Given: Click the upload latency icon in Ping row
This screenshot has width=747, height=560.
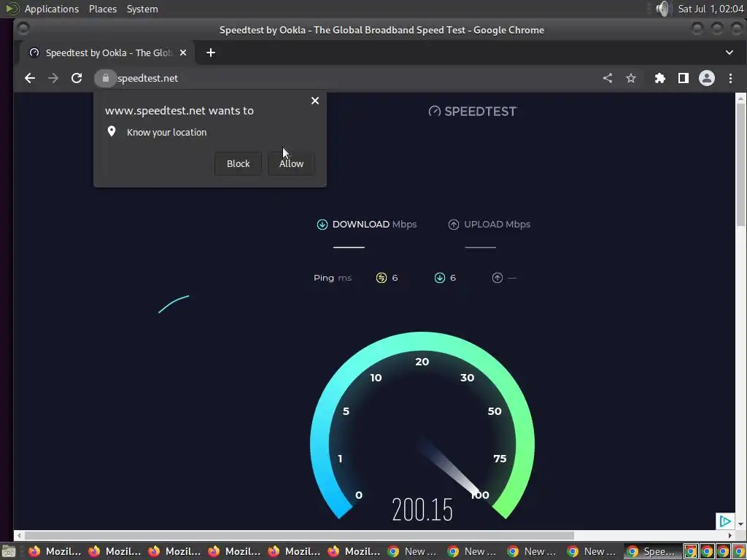Looking at the screenshot, I should point(498,278).
